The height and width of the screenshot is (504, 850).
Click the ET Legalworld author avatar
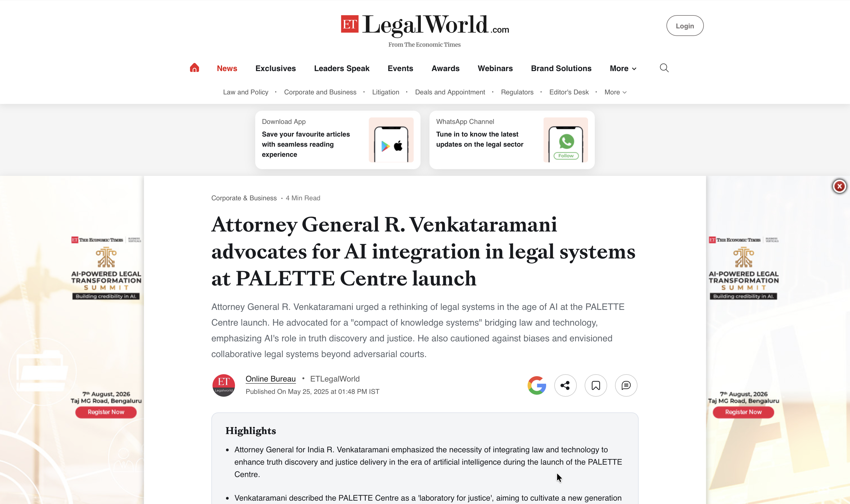[x=223, y=385]
